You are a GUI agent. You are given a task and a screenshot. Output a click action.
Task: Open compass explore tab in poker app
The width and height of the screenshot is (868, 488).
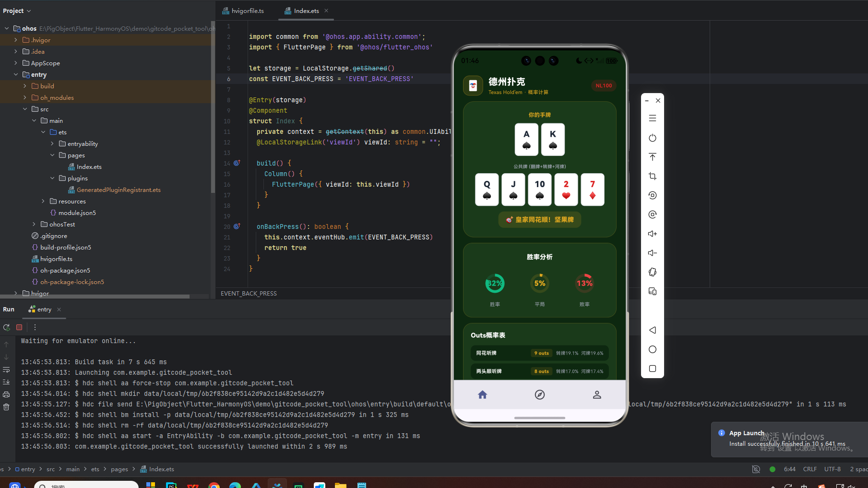(540, 394)
